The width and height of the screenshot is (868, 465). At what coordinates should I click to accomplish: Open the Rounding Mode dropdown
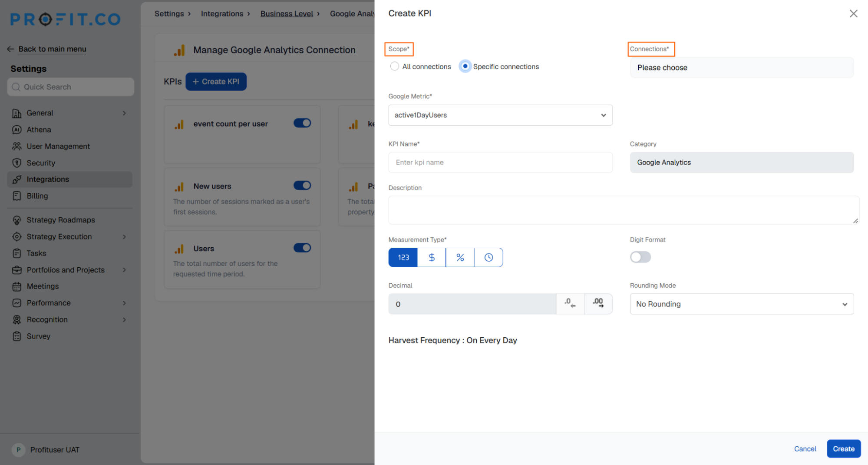(x=742, y=304)
